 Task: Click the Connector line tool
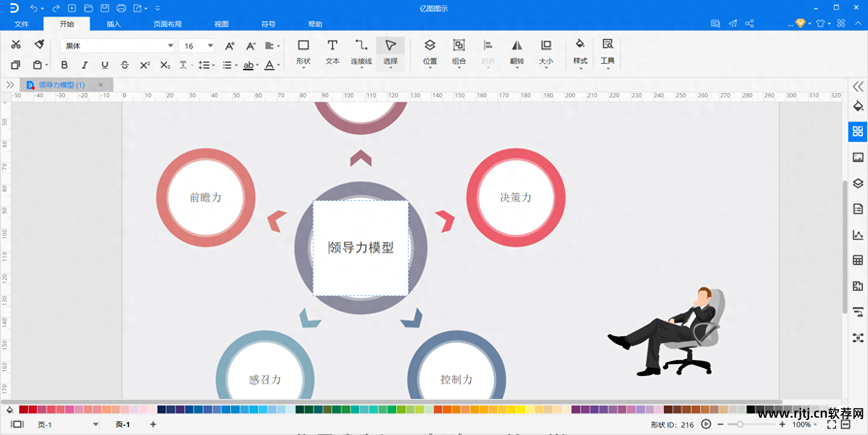coord(361,52)
